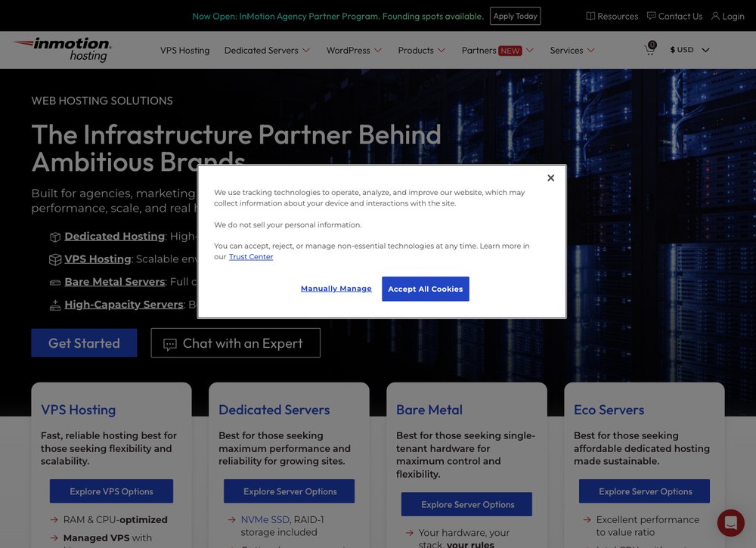Open the Bare Metal card heading
This screenshot has width=756, height=548.
429,410
